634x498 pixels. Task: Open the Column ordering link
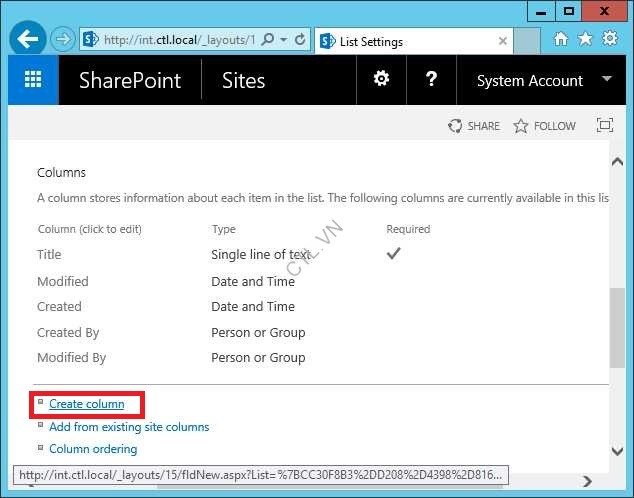pos(93,449)
